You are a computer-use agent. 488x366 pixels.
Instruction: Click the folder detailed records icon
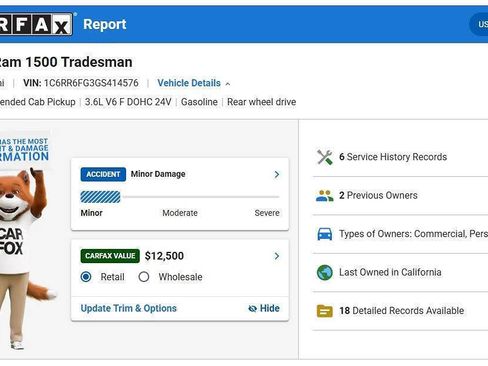click(325, 311)
